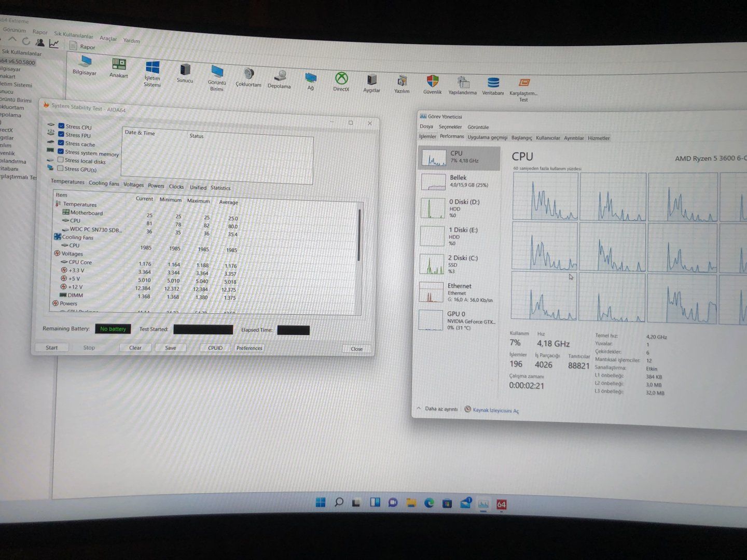Image resolution: width=747 pixels, height=560 pixels.
Task: Open the Sunucu server icon
Action: coord(185,73)
